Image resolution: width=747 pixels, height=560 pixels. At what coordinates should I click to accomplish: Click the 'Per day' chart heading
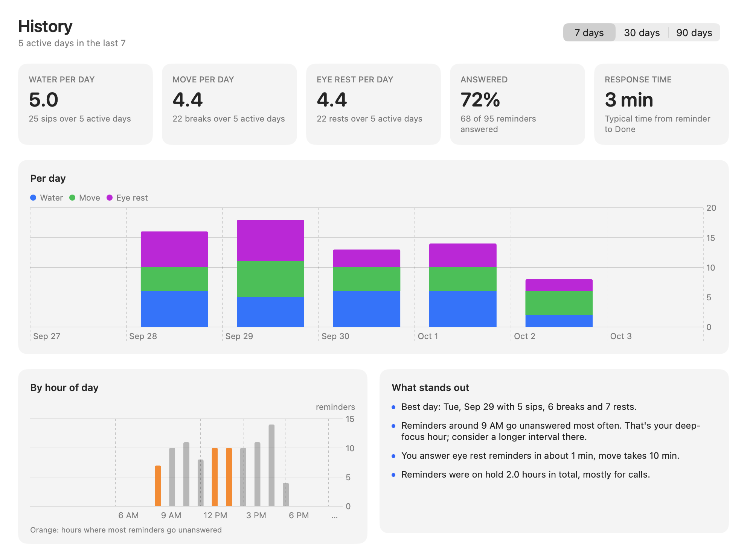(x=48, y=178)
